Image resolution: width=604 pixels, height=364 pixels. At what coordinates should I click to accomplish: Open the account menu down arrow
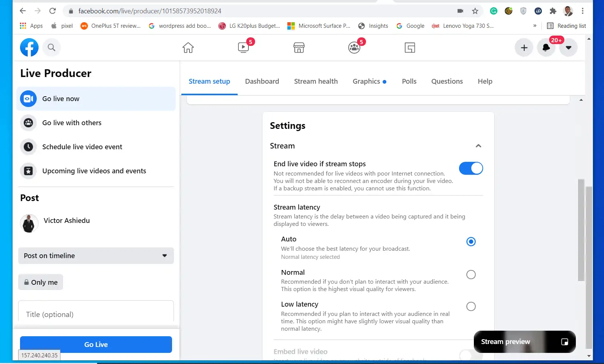pyautogui.click(x=568, y=47)
